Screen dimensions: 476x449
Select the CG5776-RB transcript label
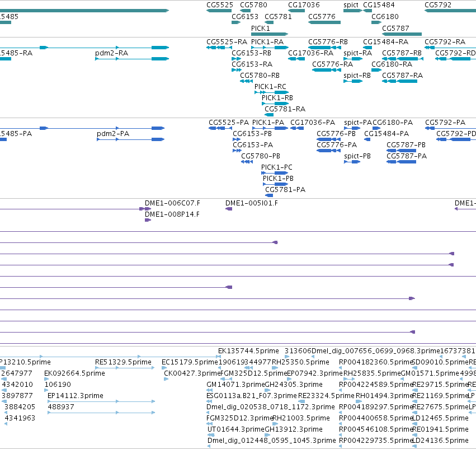coord(328,41)
